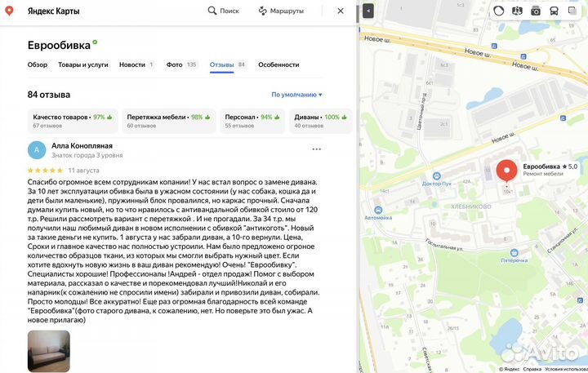Open the По умолчанию sort dropdown
Image resolution: width=588 pixels, height=373 pixels.
(296, 95)
